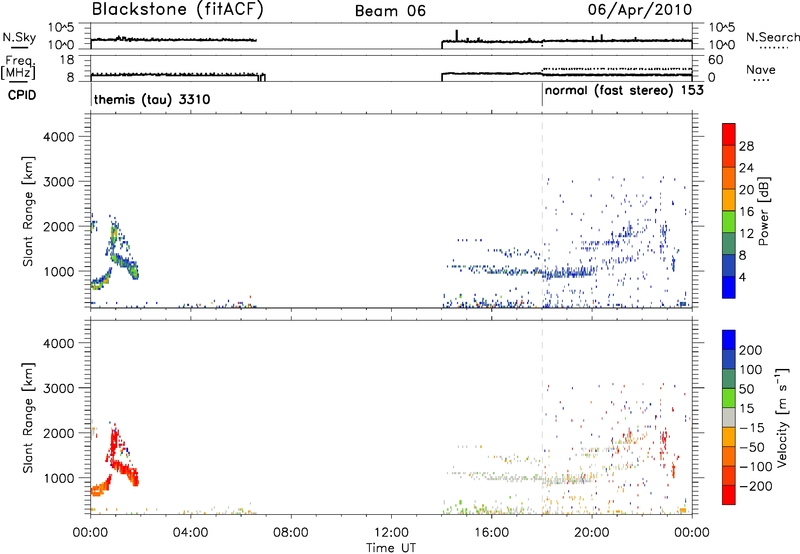Select the "Beam 06" heading
This screenshot has width=800, height=554.
390,11
